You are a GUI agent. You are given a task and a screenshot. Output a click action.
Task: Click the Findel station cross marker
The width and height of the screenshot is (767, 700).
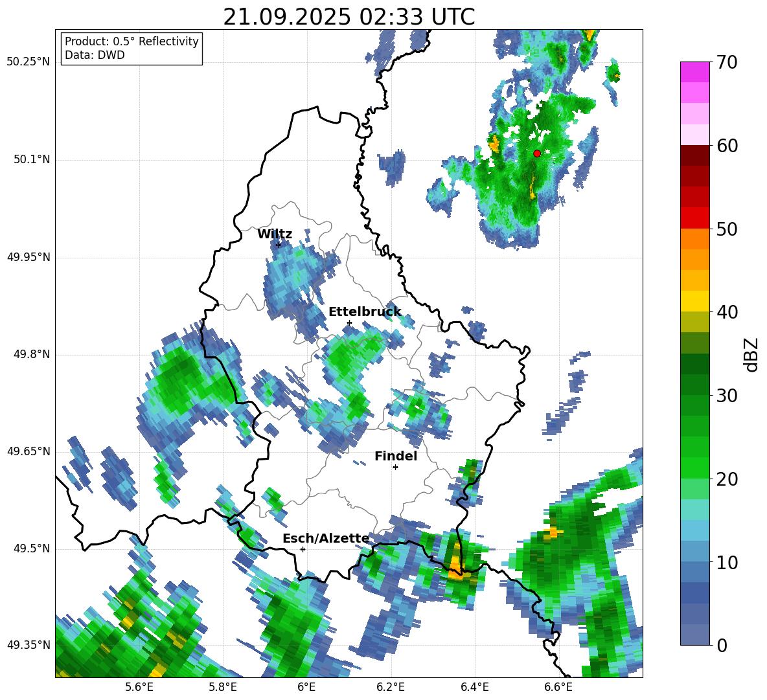point(395,468)
